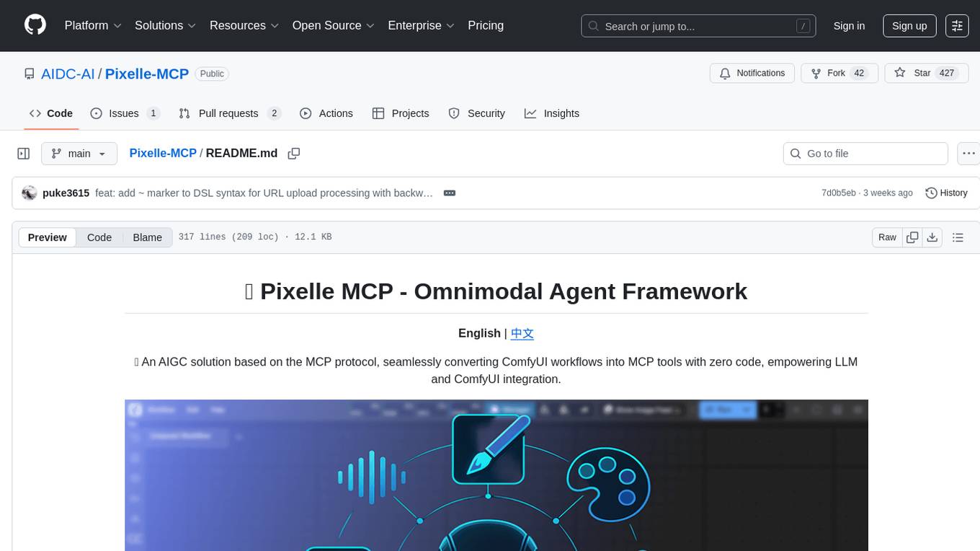Click the Pixelle-MCP breadcrumb link

pyautogui.click(x=163, y=153)
